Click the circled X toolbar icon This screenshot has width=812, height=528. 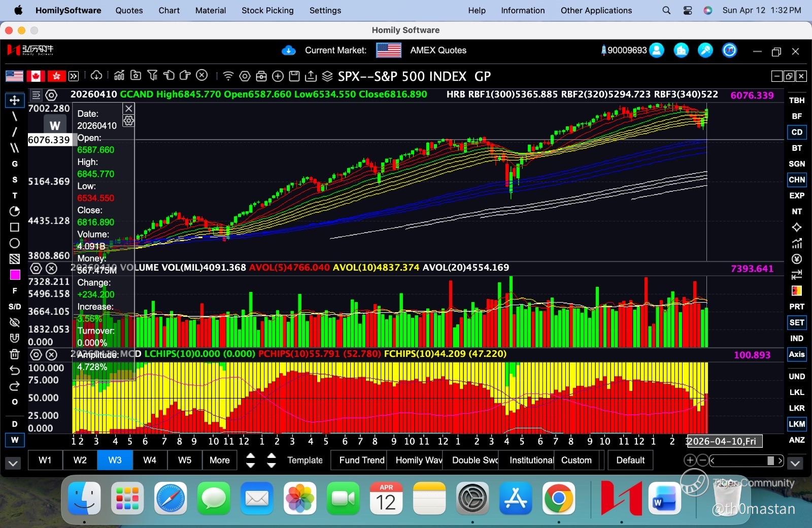click(202, 76)
